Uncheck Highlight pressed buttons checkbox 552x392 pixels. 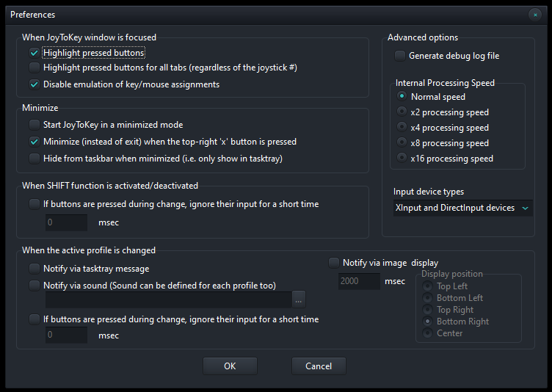tap(34, 53)
